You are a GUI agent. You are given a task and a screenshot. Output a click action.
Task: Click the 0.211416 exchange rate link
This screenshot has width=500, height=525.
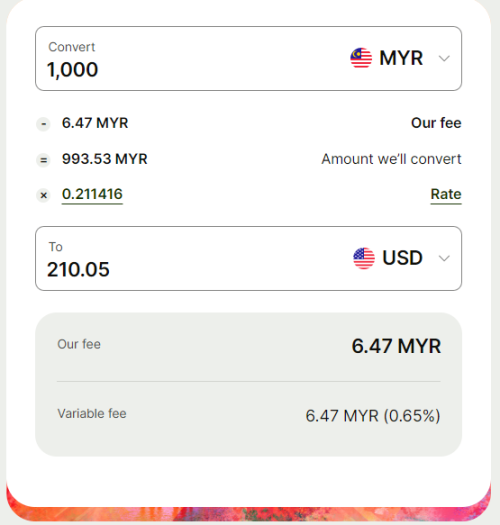click(x=92, y=195)
